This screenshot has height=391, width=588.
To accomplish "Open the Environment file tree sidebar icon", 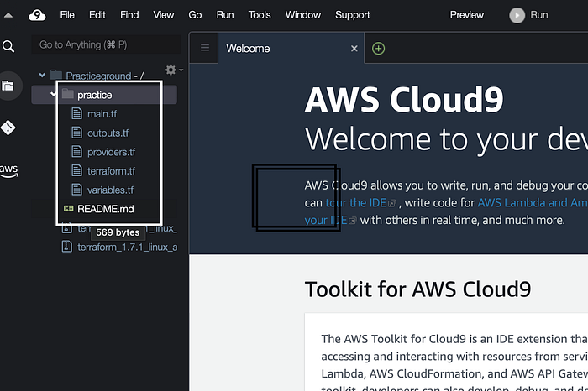I will (x=8, y=86).
